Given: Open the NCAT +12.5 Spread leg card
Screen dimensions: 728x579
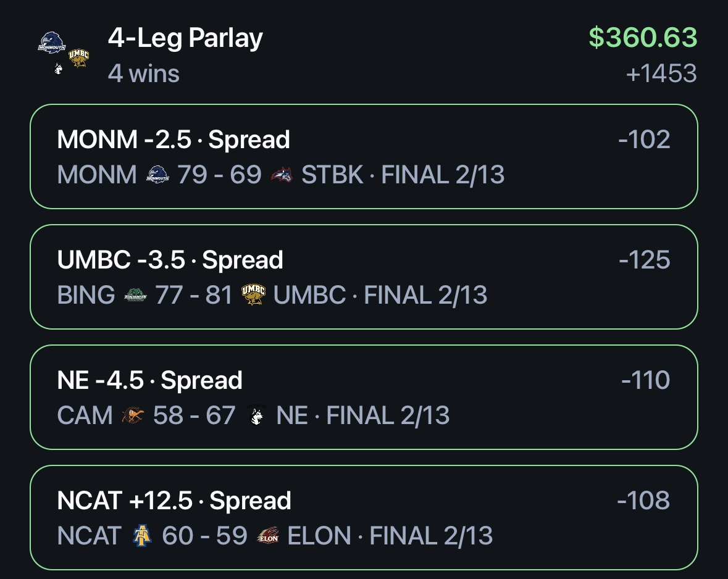Looking at the screenshot, I should 364,517.
